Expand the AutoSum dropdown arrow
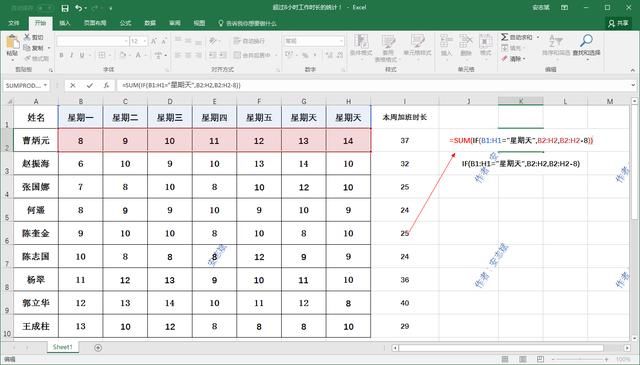The height and width of the screenshot is (365, 640). (538, 37)
